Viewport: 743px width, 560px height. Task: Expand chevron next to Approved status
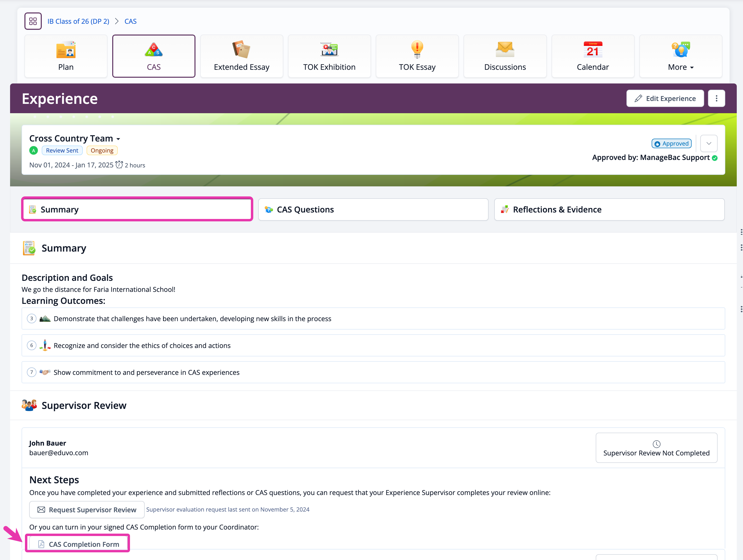point(709,143)
